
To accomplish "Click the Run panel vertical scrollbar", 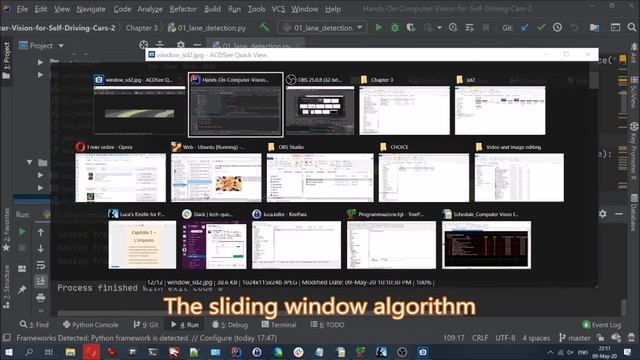I will coord(624,308).
